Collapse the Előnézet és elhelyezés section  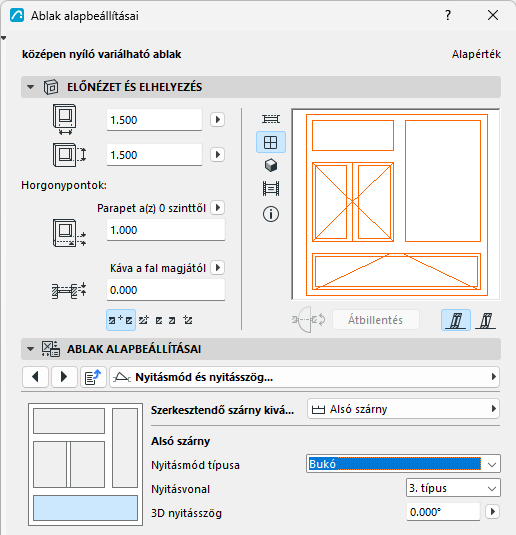tap(30, 87)
